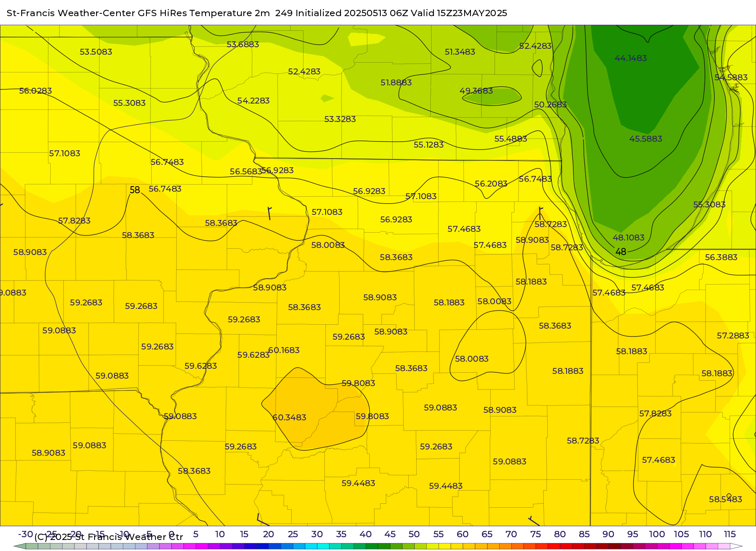Click the map title text at top
This screenshot has width=756, height=551.
257,13
